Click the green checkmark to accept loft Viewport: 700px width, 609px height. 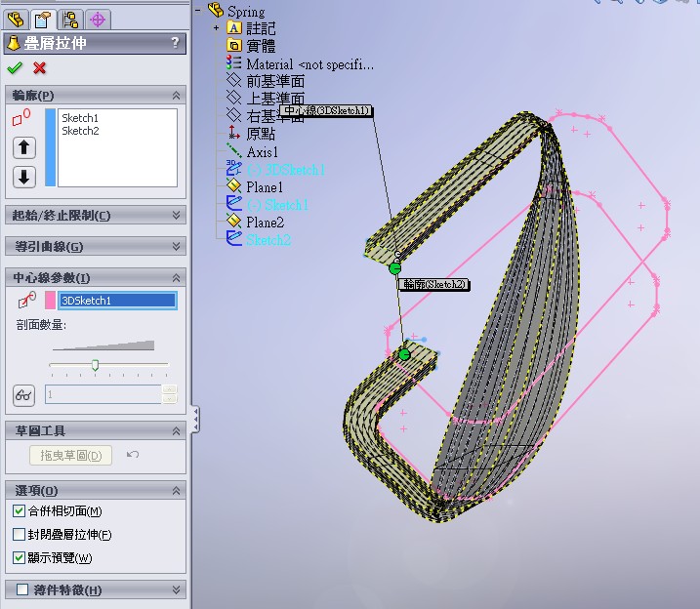15,67
